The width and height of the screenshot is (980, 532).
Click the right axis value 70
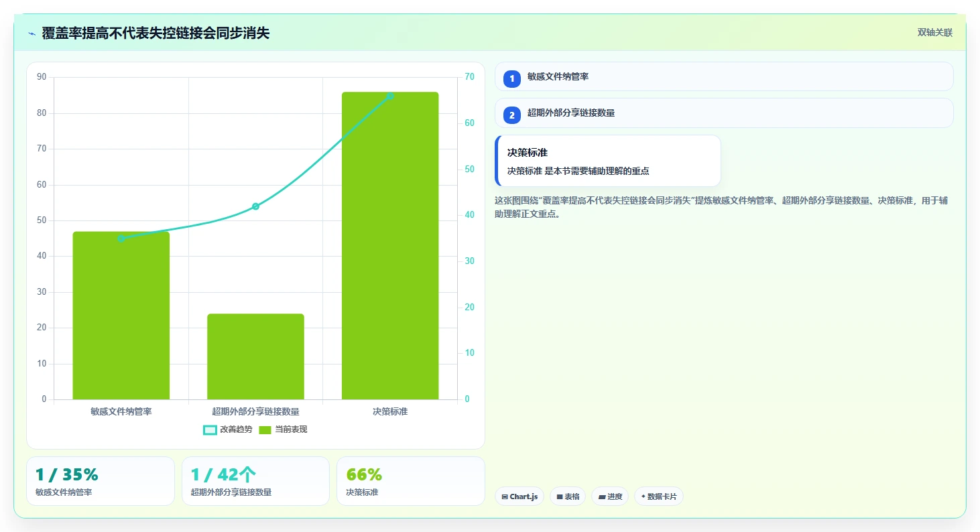tap(469, 77)
